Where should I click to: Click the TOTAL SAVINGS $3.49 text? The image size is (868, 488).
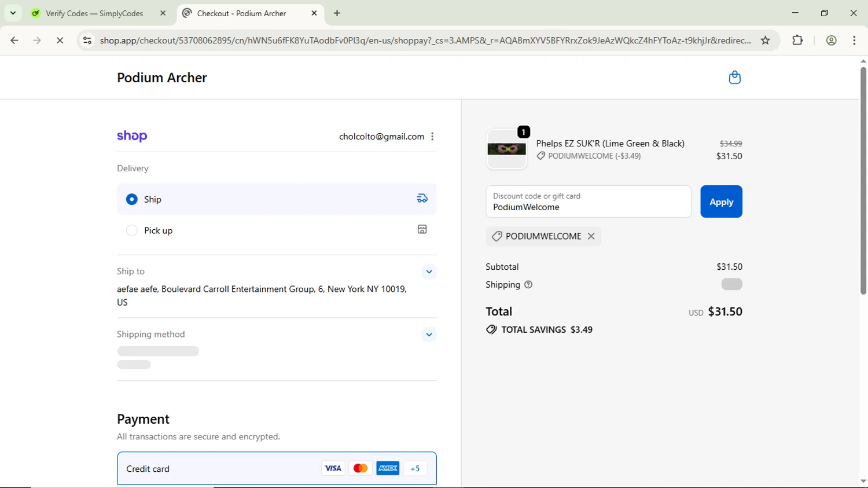click(x=547, y=329)
